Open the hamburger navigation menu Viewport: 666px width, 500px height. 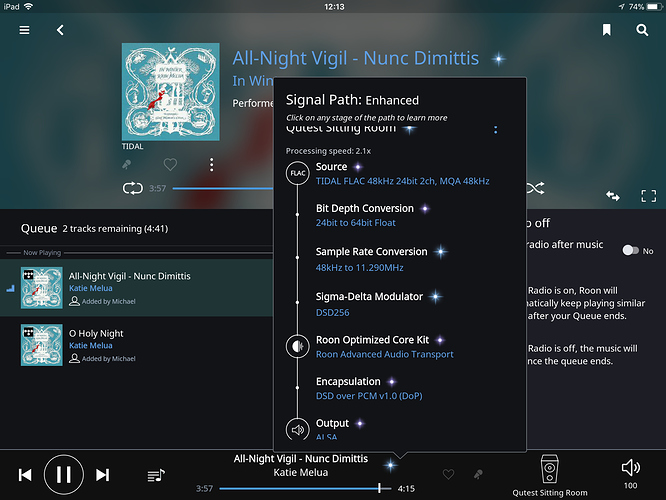click(24, 30)
